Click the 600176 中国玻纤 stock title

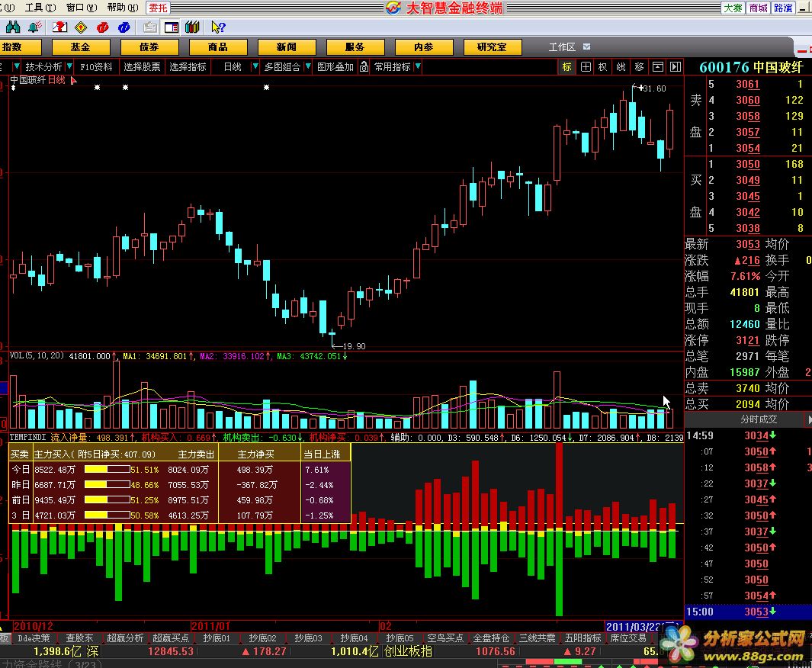[751, 67]
